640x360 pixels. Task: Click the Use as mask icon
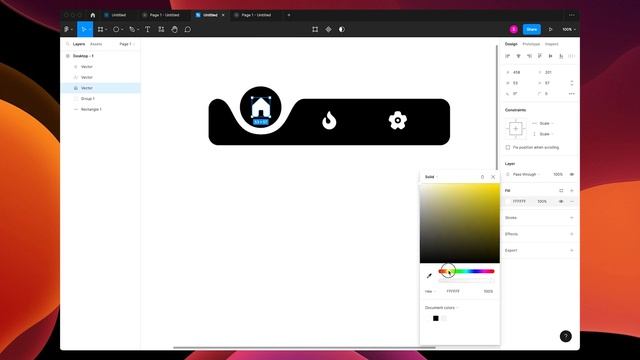coord(342,29)
